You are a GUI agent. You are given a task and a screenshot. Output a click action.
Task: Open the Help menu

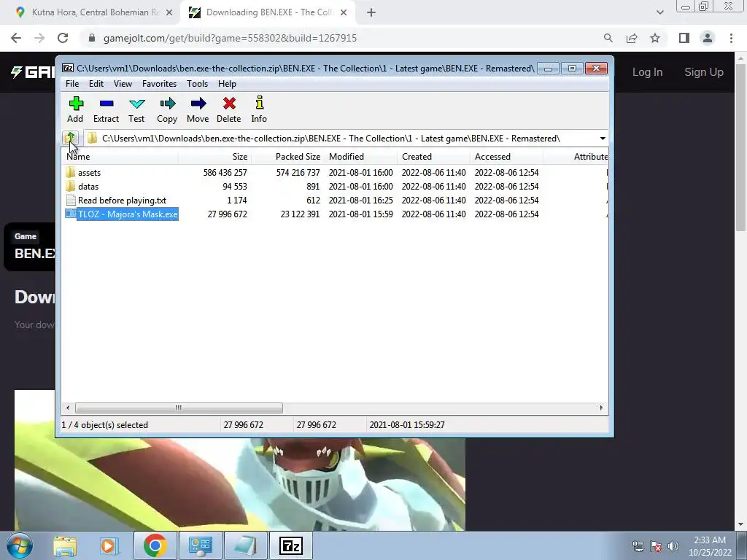(x=228, y=84)
